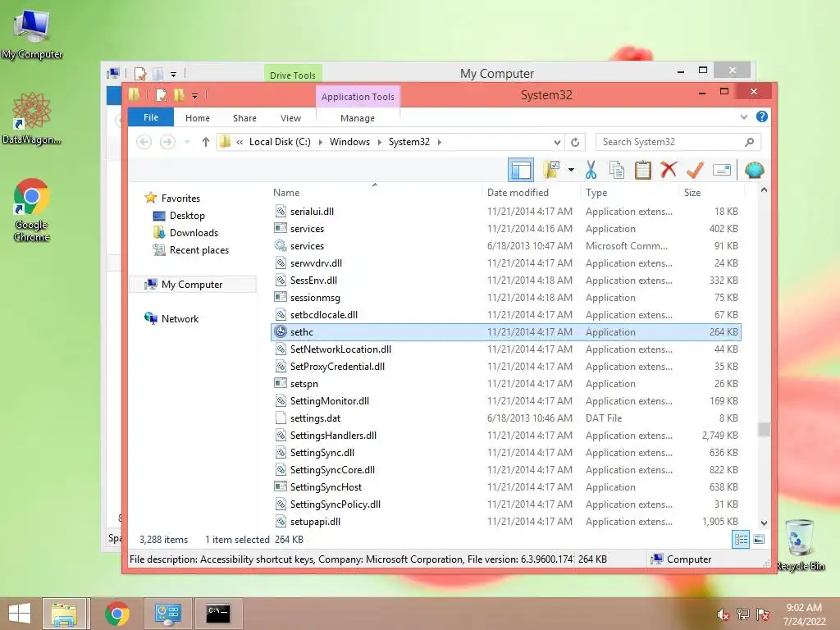Click the Help question mark icon
The height and width of the screenshot is (630, 840).
point(762,116)
